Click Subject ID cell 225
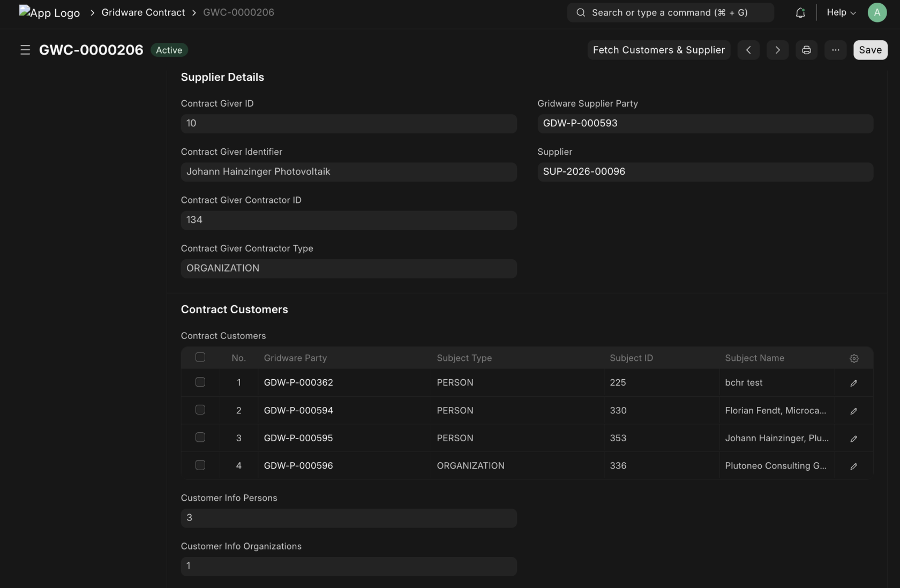Screen dimensions: 900x588 click(662, 382)
